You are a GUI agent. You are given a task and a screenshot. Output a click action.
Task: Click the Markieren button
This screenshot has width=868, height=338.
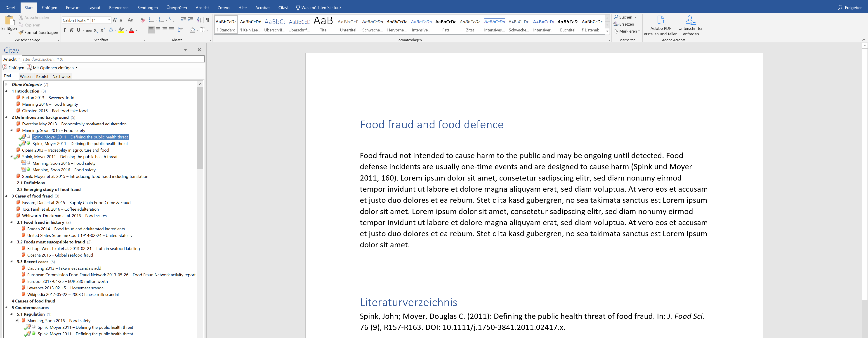coord(627,31)
